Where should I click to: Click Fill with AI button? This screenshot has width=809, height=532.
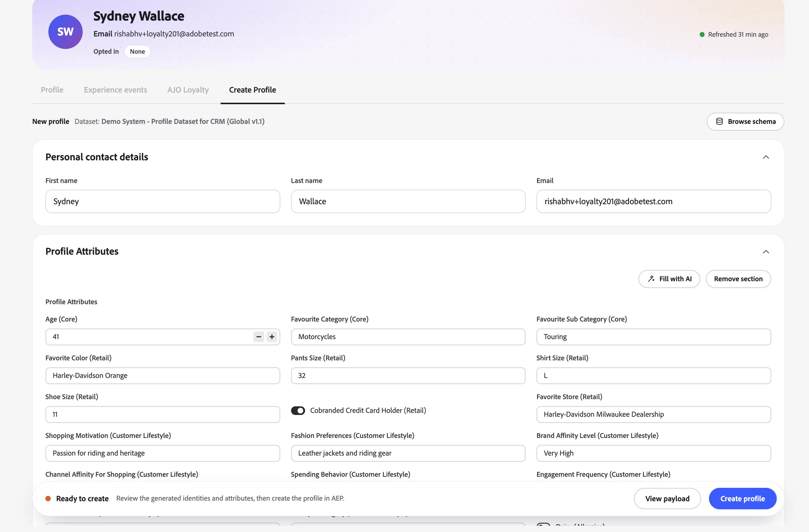pyautogui.click(x=669, y=279)
